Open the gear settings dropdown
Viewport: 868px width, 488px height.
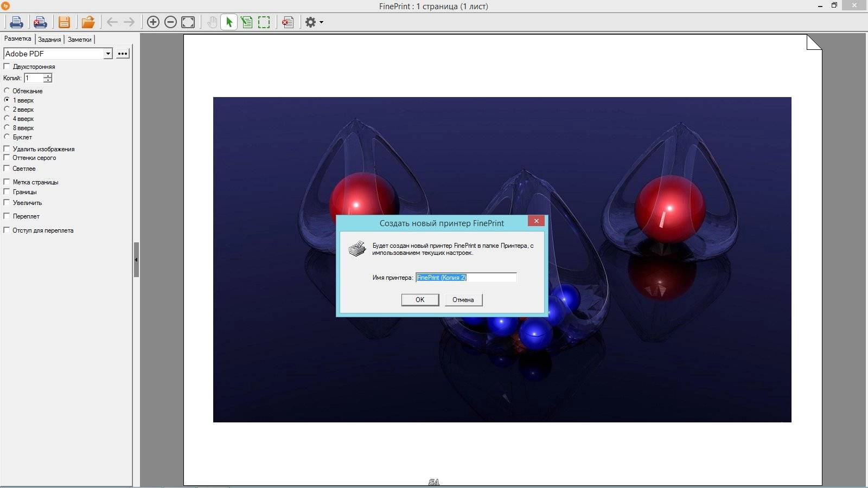(314, 22)
